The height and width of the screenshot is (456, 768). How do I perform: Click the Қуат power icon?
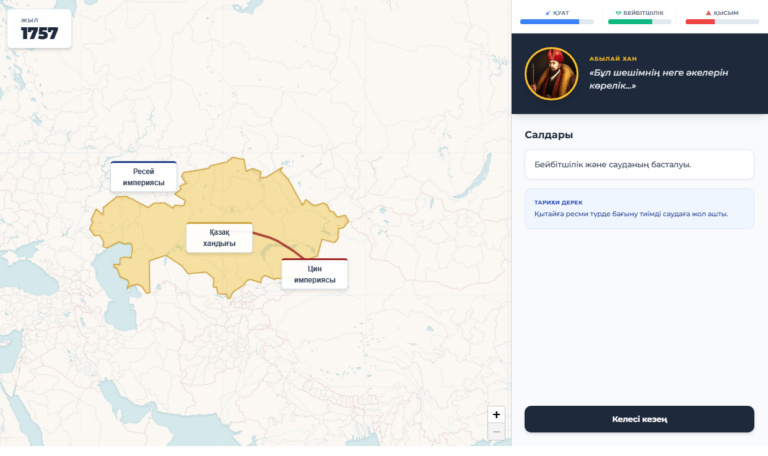pyautogui.click(x=548, y=13)
